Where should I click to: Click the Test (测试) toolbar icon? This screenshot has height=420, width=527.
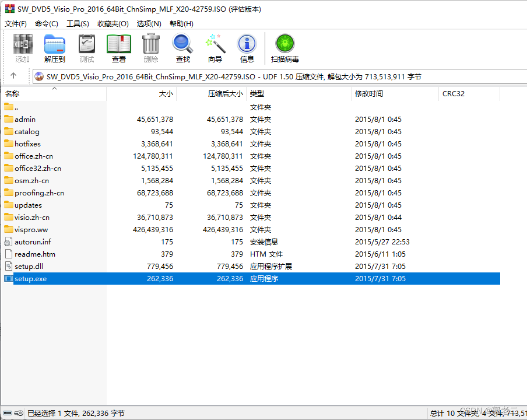(87, 44)
